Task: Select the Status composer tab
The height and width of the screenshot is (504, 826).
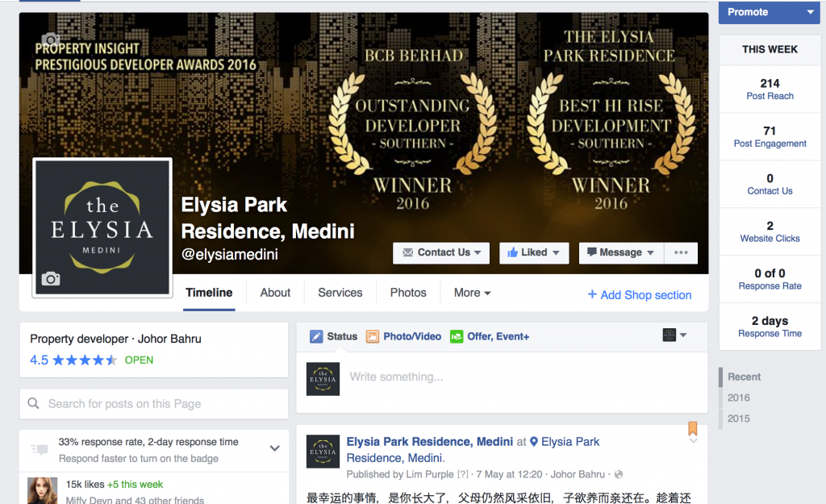Action: (333, 336)
